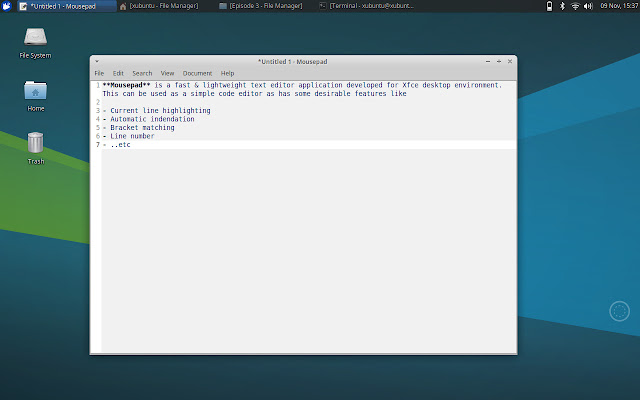Switch to the Terminal taskbar button
This screenshot has height=400, width=640.
[367, 6]
